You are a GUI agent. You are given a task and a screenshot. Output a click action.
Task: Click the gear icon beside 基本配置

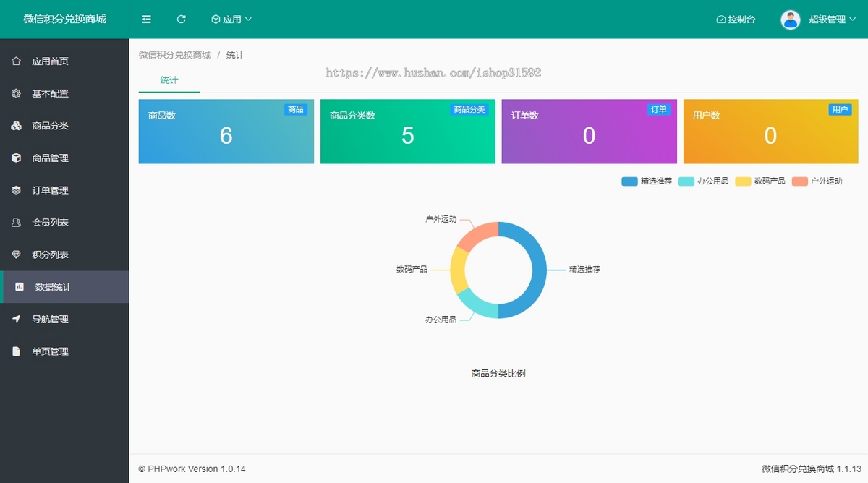tap(16, 93)
